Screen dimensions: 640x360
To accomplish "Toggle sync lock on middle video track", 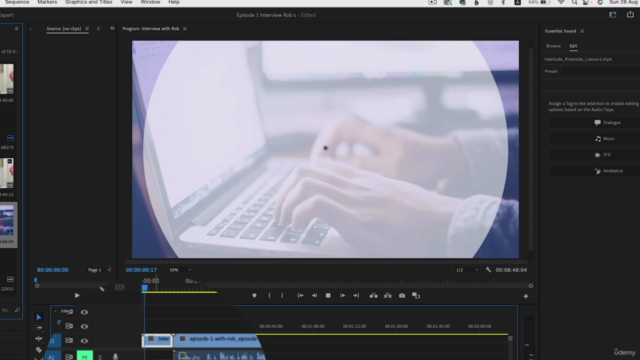I will pyautogui.click(x=69, y=326).
